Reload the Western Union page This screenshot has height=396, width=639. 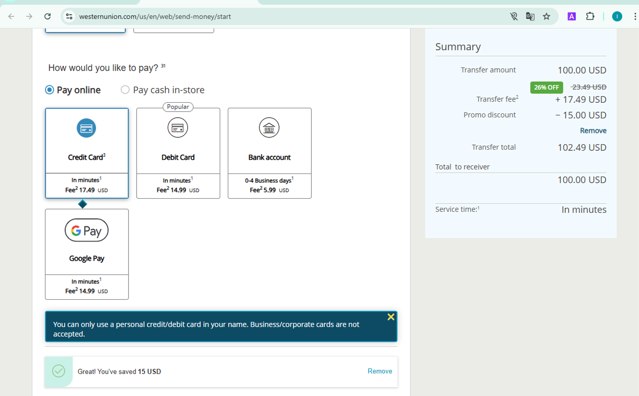(x=47, y=16)
